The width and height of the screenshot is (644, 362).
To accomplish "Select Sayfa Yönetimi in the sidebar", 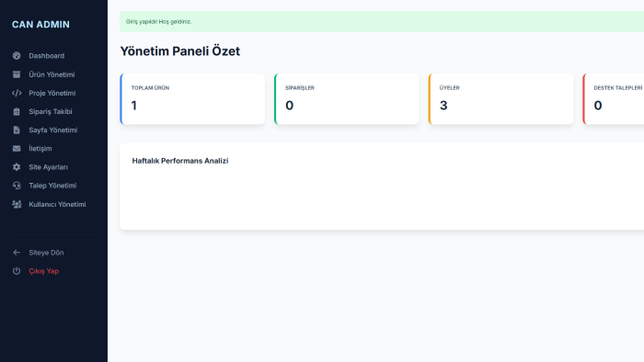I will [53, 130].
